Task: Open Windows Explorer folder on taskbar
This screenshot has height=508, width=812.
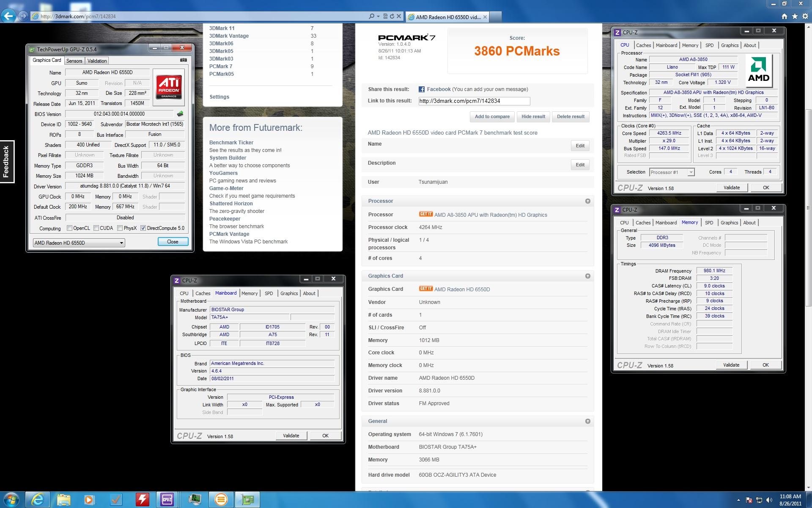Action: (63, 500)
